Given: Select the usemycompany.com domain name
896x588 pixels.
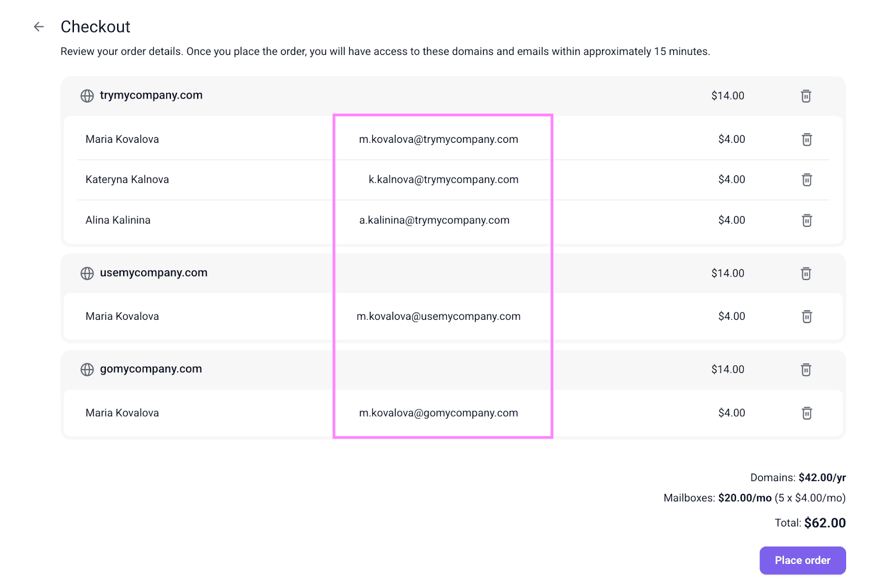Looking at the screenshot, I should click(x=153, y=273).
